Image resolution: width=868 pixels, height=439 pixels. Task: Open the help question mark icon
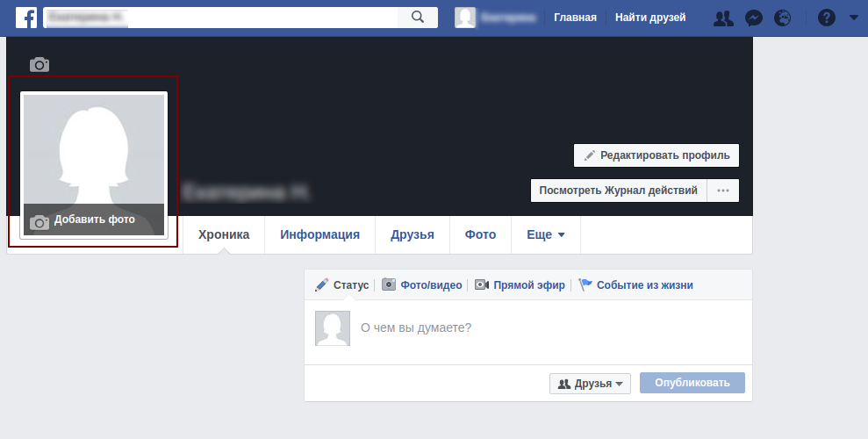pyautogui.click(x=826, y=18)
